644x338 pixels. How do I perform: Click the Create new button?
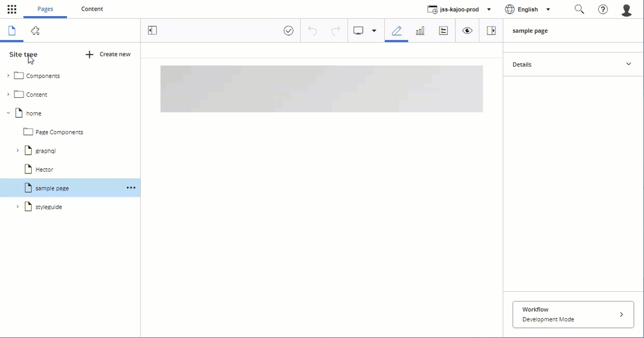[108, 54]
